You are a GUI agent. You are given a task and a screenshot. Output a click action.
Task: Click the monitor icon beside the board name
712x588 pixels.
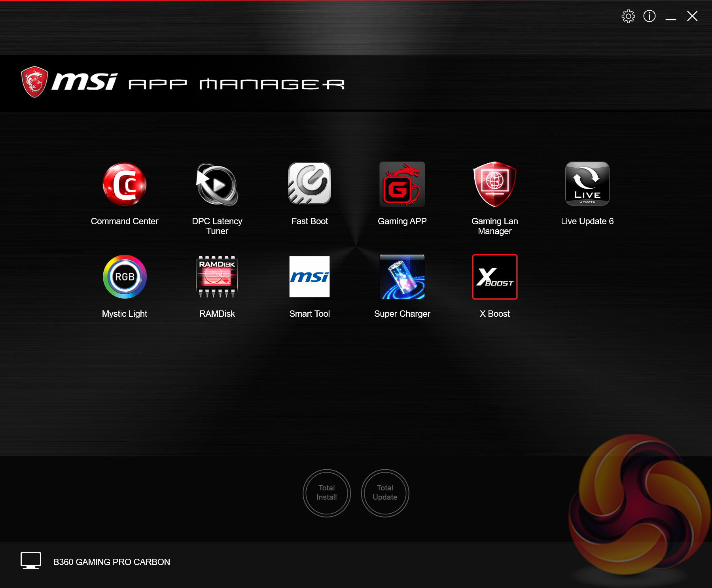[x=31, y=561]
